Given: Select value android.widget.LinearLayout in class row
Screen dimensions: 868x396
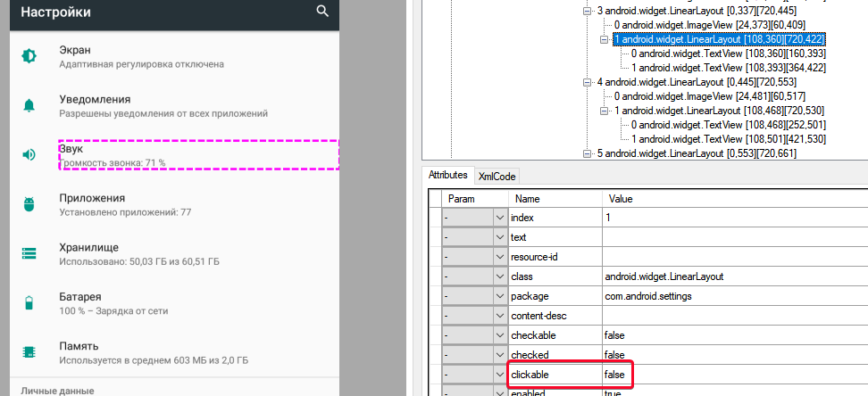Looking at the screenshot, I should pyautogui.click(x=735, y=276).
